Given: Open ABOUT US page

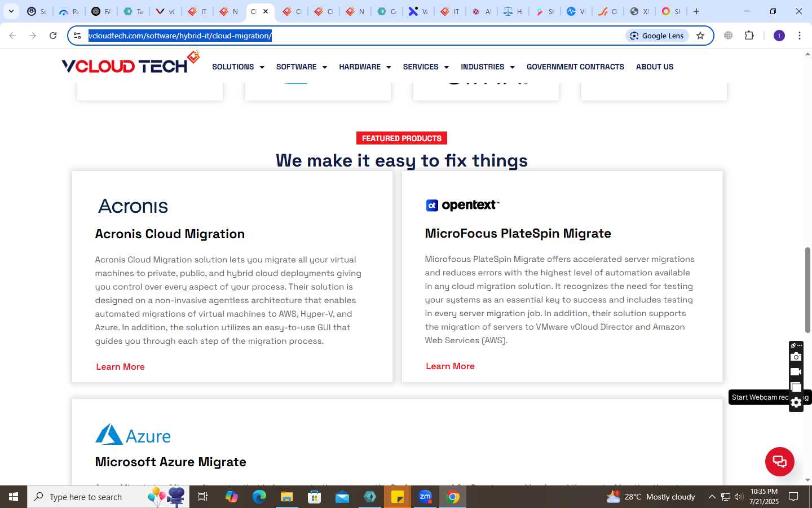Looking at the screenshot, I should 655,67.
